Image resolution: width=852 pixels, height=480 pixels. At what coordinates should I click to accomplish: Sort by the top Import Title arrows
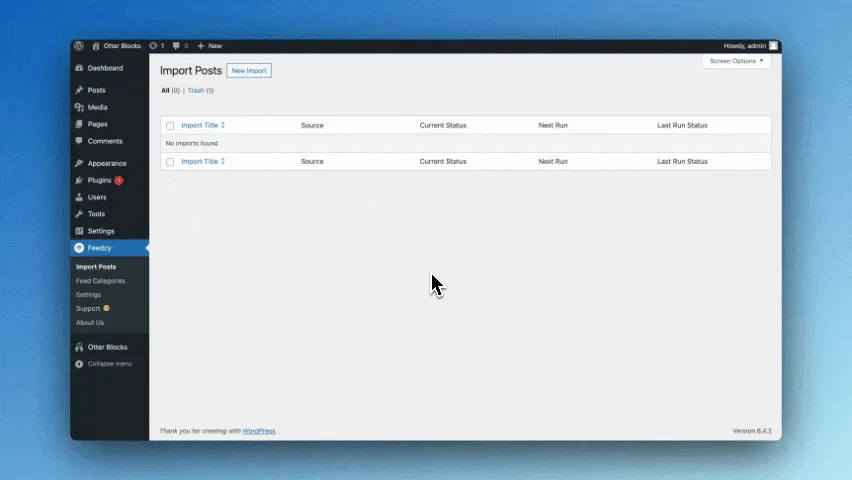[223, 125]
